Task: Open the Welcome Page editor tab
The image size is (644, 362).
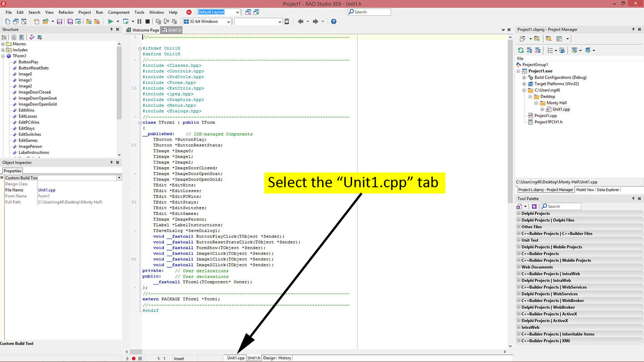Action: [x=143, y=30]
